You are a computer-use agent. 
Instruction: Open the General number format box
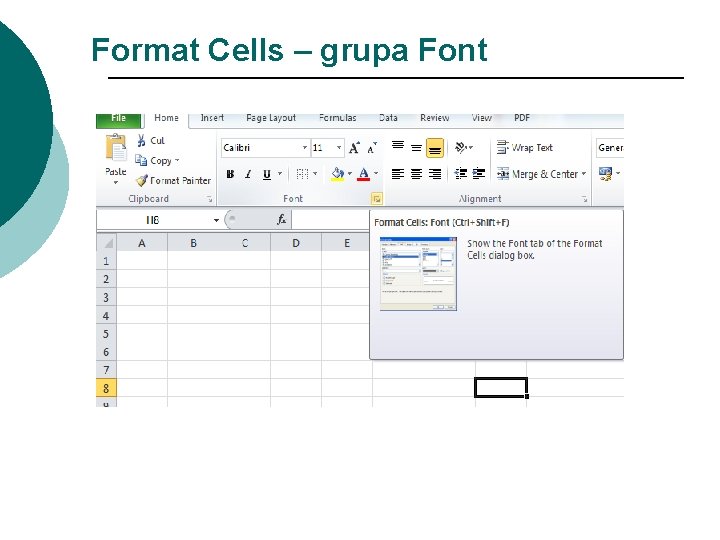(x=610, y=148)
